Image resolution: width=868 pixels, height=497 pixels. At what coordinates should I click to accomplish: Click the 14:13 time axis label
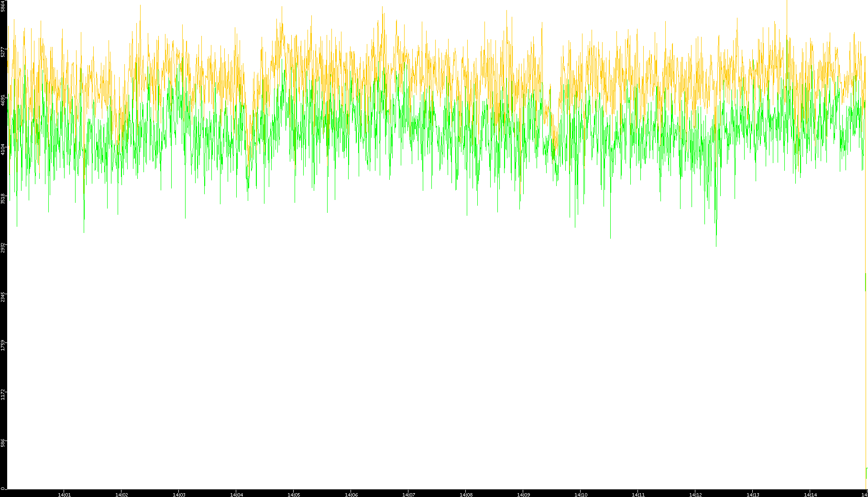[753, 495]
